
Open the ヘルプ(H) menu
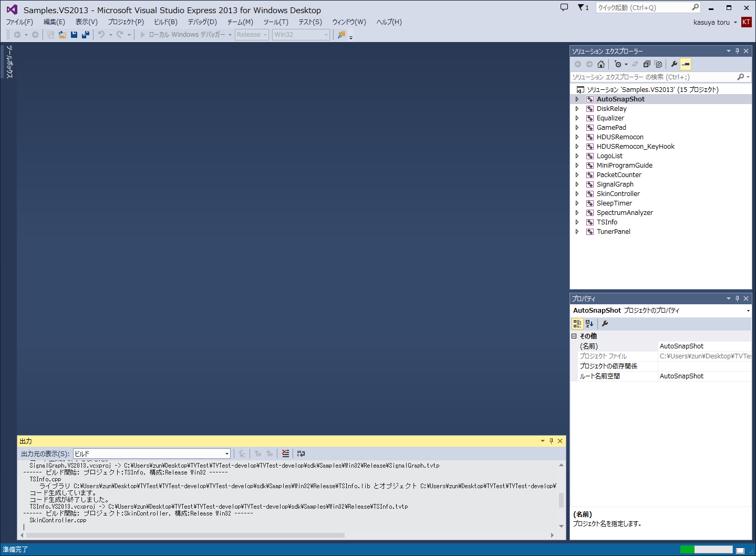[389, 22]
